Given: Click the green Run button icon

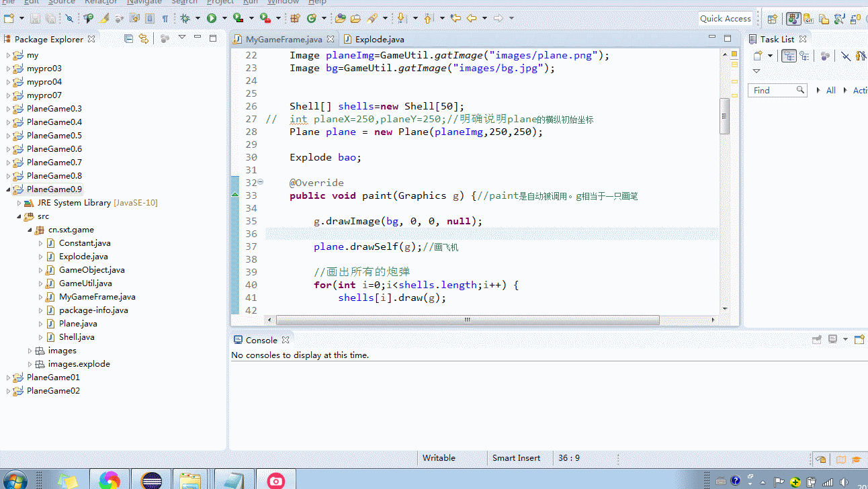Looking at the screenshot, I should point(212,19).
